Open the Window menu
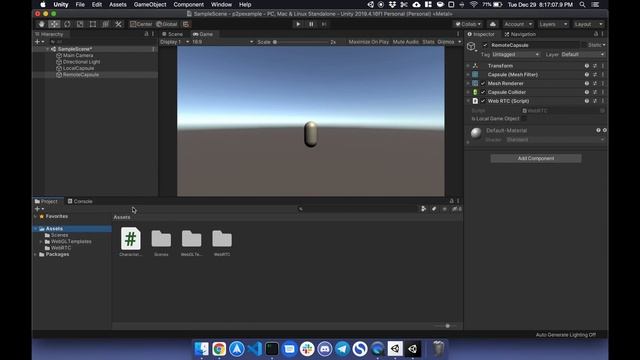The width and height of the screenshot is (640, 360). pos(221,4)
